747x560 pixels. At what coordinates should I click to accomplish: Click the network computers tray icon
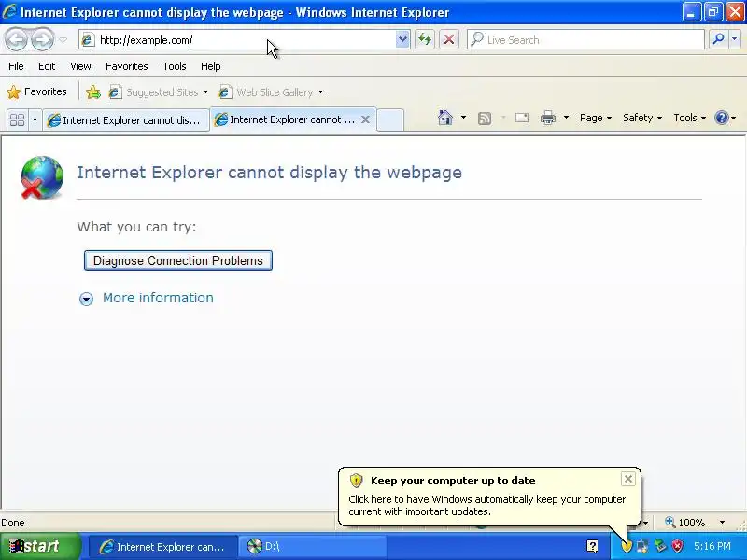642,546
